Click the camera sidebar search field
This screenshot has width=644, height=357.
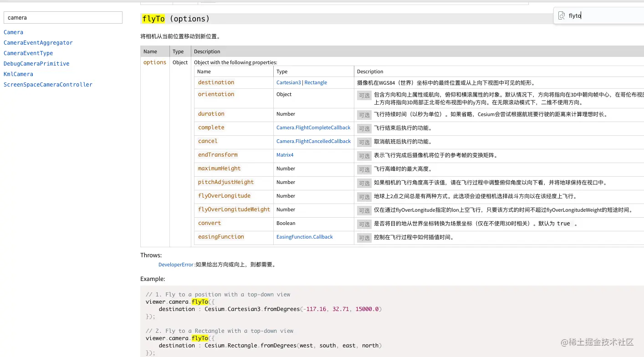(63, 17)
